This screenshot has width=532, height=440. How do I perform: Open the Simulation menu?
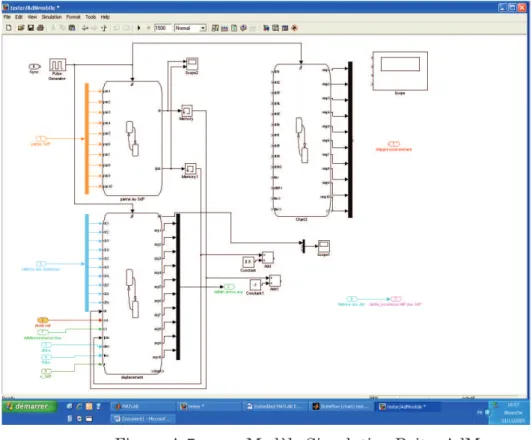[52, 17]
